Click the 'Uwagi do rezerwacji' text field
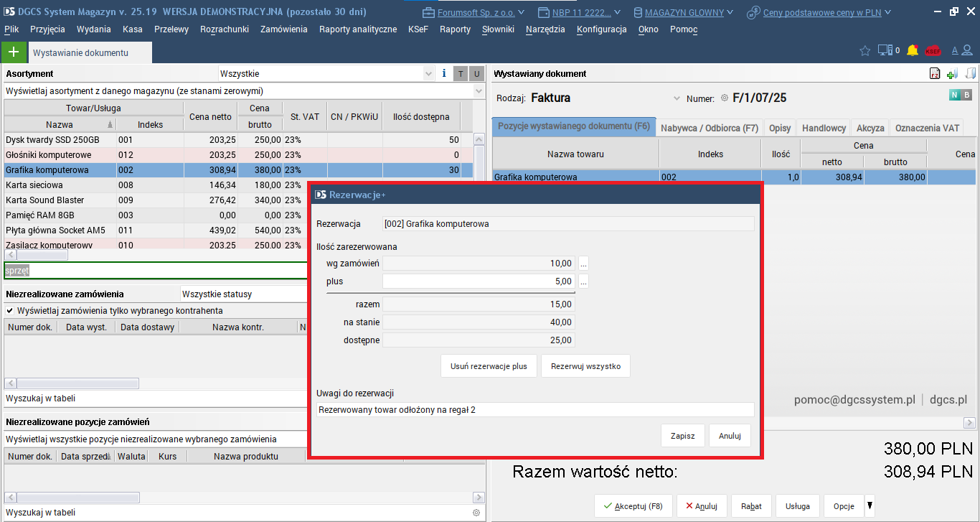Image resolution: width=980 pixels, height=522 pixels. [x=534, y=410]
